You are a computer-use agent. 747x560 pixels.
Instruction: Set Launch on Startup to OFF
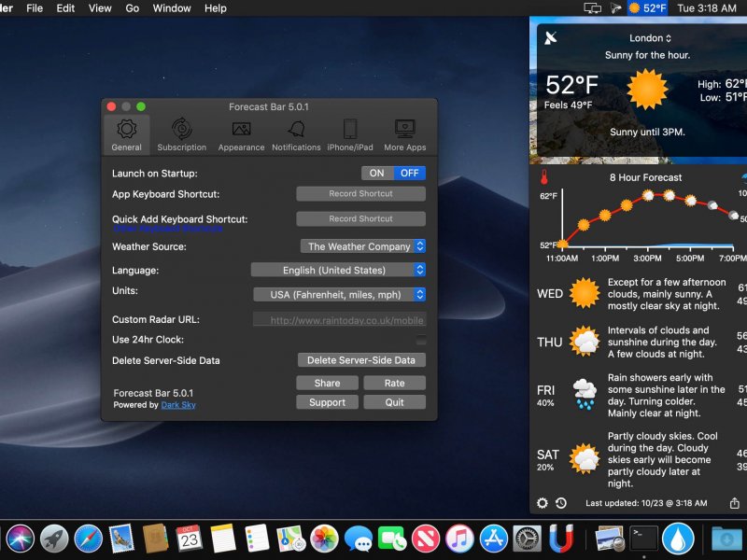coord(409,174)
